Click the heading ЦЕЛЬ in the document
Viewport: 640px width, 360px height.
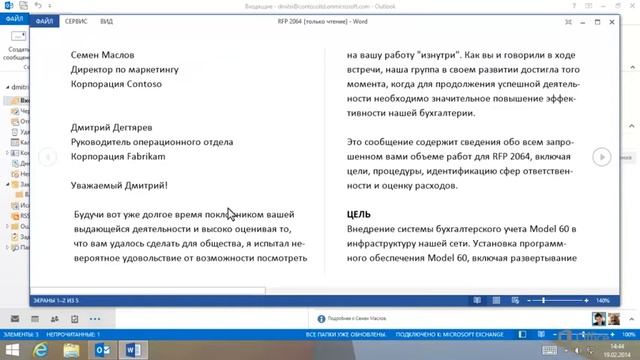(359, 214)
